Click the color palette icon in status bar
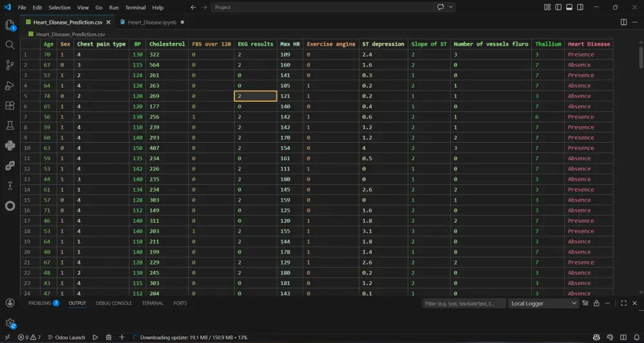 (x=610, y=337)
